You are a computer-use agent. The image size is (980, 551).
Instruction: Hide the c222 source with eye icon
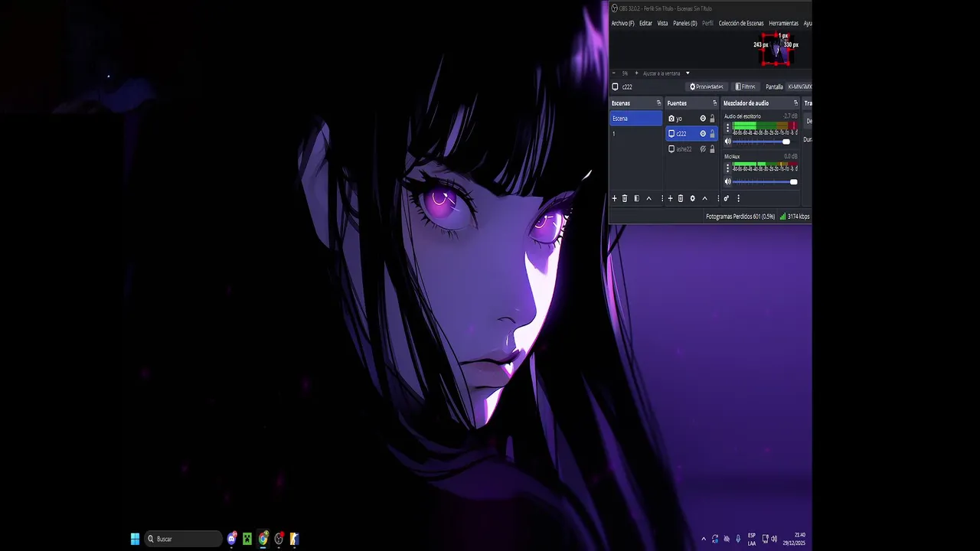pyautogui.click(x=703, y=134)
